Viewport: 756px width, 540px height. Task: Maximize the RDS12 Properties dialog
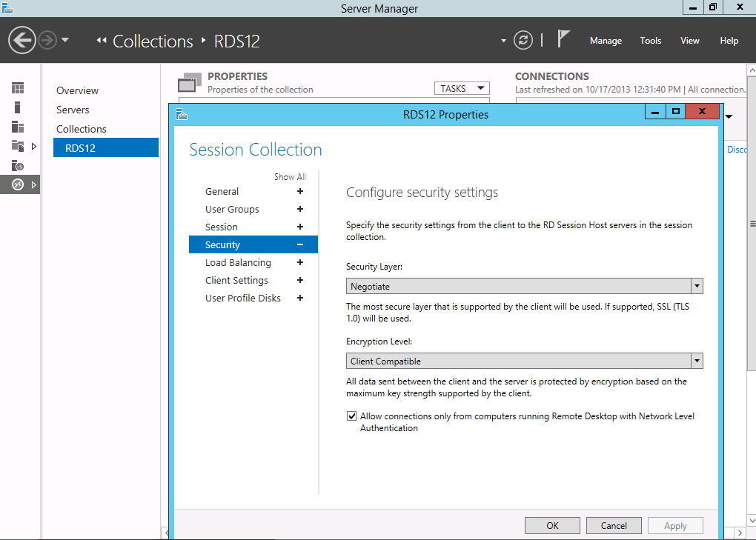pos(676,112)
